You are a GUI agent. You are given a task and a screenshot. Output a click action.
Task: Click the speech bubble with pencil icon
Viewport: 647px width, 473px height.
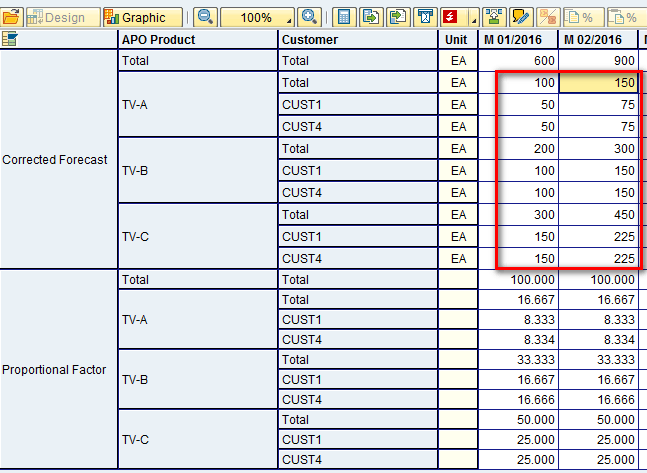click(521, 17)
